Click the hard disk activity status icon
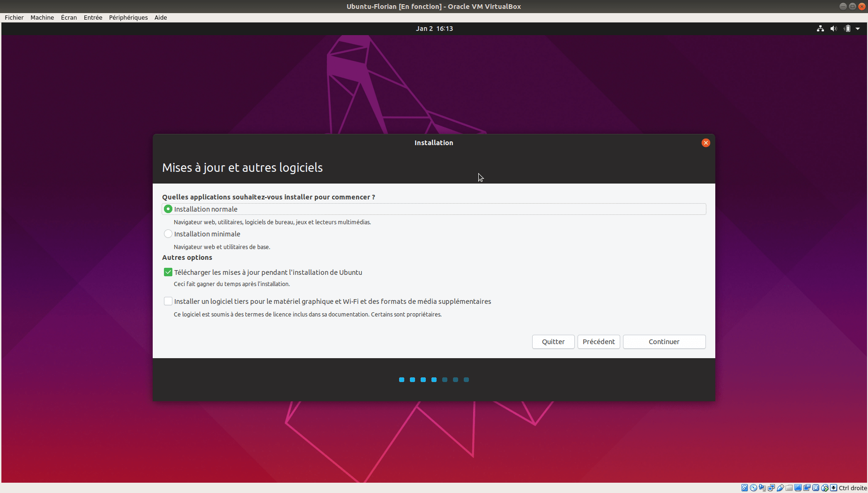The image size is (868, 493). click(x=744, y=488)
